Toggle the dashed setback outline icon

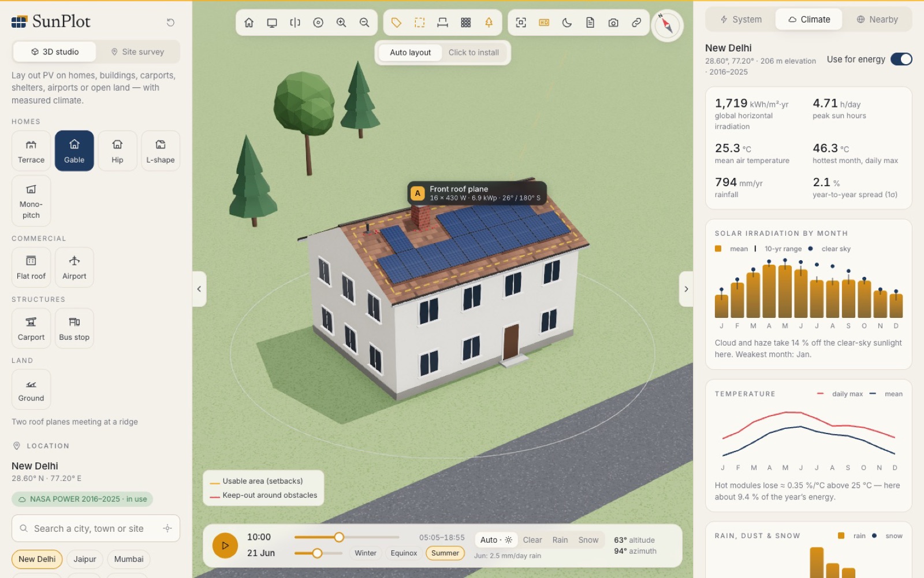pyautogui.click(x=420, y=23)
